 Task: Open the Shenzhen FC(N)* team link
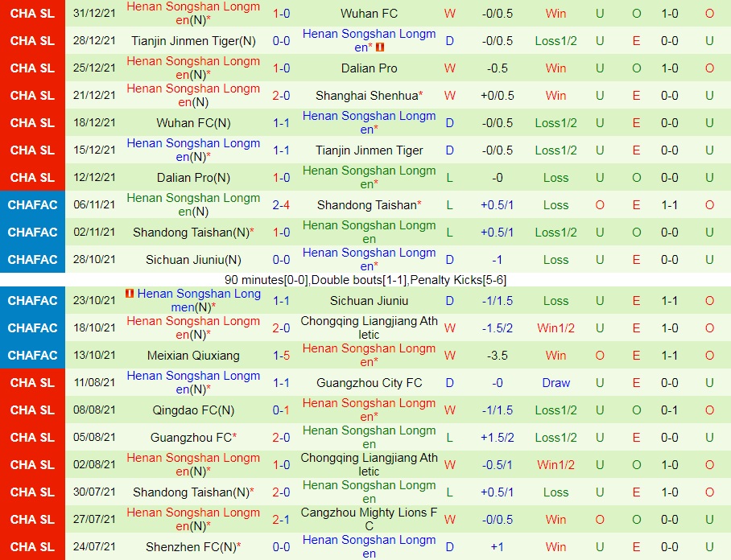193,547
